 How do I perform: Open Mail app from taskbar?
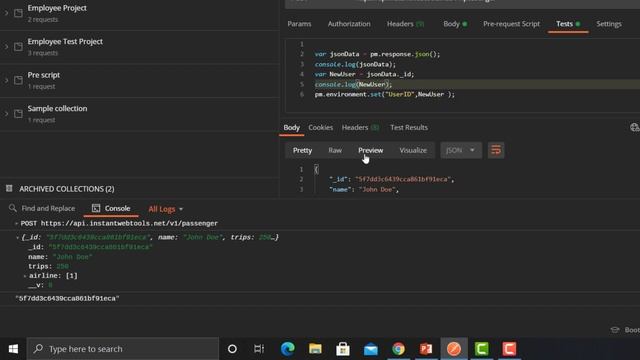pos(371,349)
